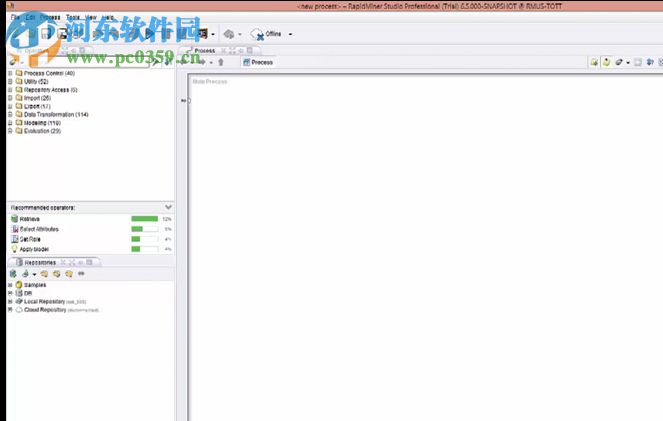Click the Main Process label on canvas

coord(210,81)
